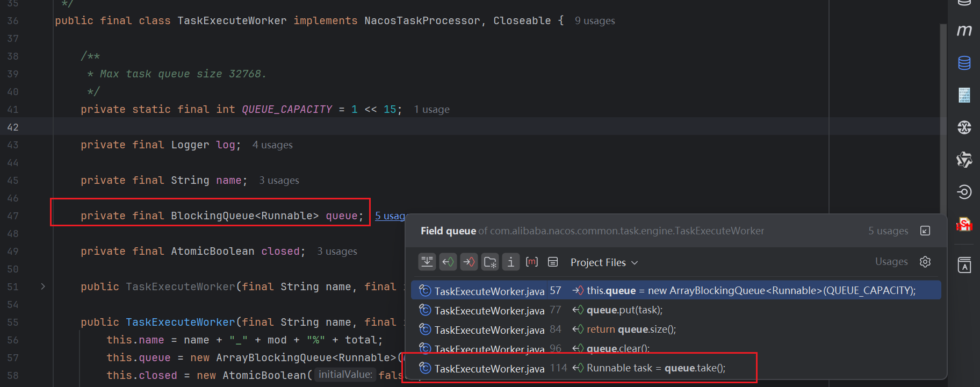Image resolution: width=980 pixels, height=387 pixels.
Task: Select usage at line 114 queue.take()
Action: click(655, 368)
